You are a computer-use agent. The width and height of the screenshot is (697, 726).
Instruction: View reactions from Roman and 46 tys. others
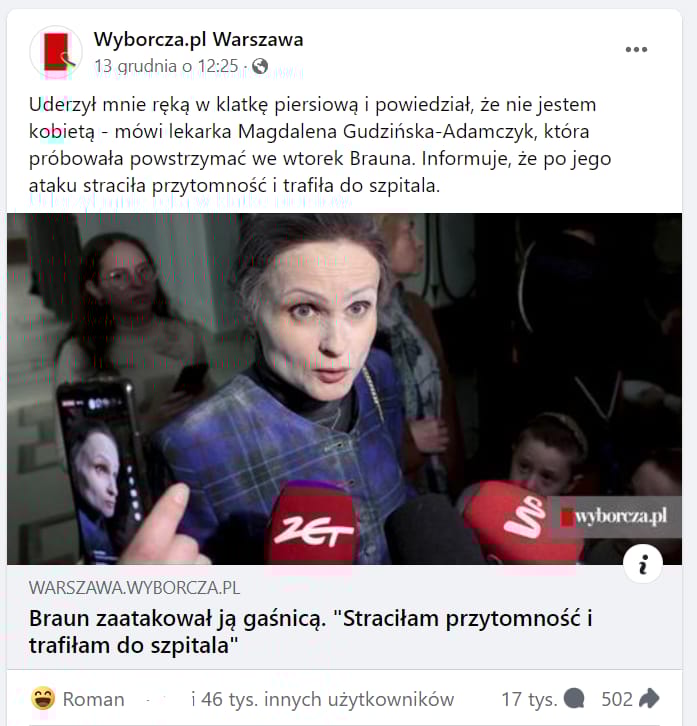242,699
